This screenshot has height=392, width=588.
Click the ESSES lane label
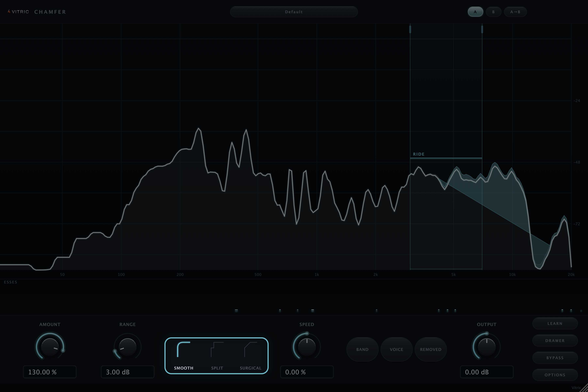10,282
